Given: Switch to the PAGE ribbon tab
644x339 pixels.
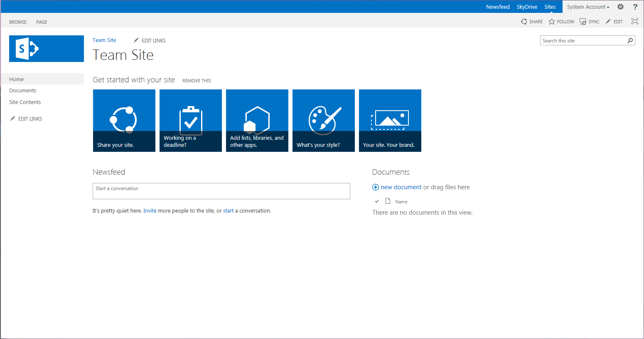Looking at the screenshot, I should 42,22.
